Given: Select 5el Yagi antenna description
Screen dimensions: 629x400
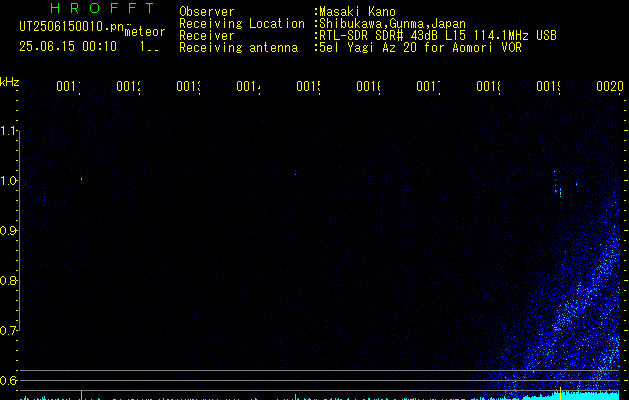Looking at the screenshot, I should point(420,48).
